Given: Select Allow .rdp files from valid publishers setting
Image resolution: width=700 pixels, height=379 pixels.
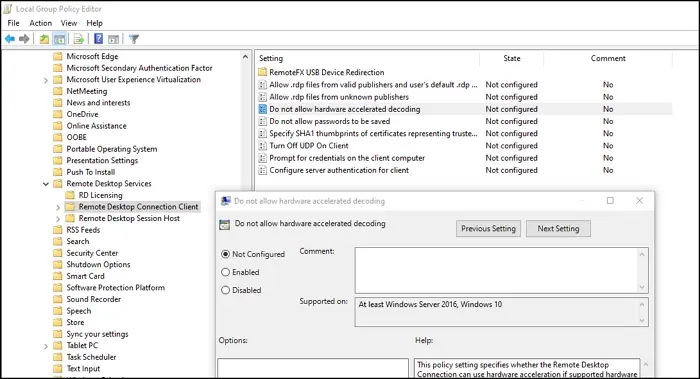Looking at the screenshot, I should pos(373,85).
